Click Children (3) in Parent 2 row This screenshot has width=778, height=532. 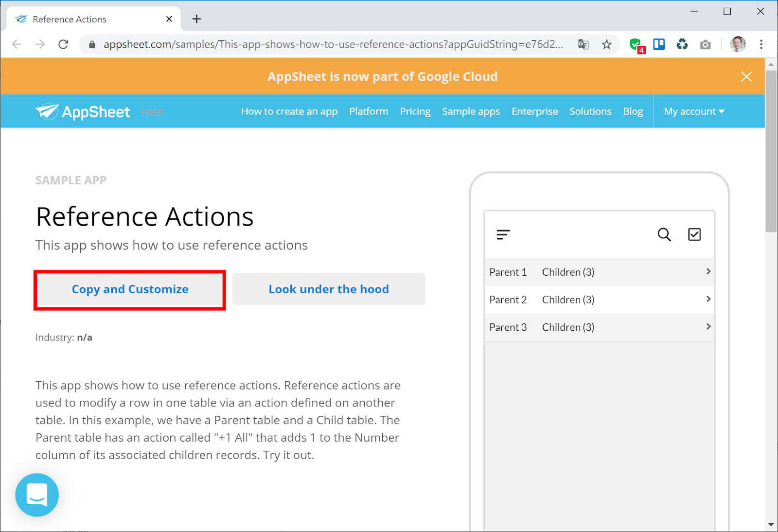tap(568, 300)
